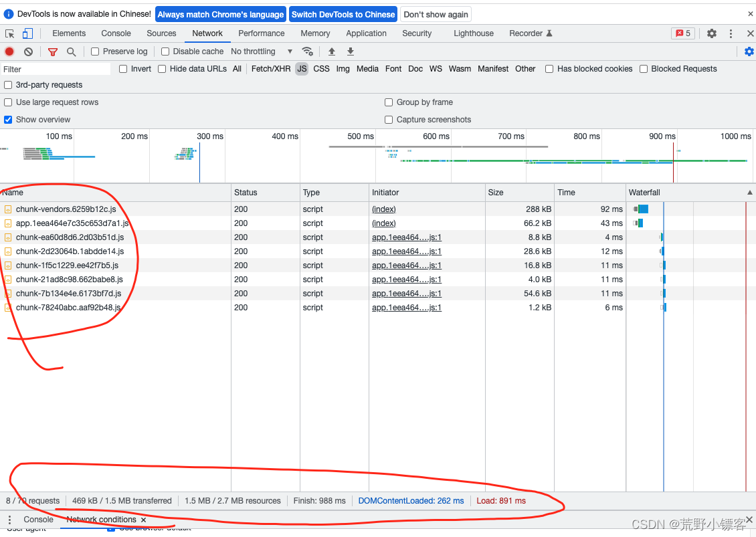Click Always match Chrome's language button
This screenshot has height=537, width=756.
tap(220, 15)
